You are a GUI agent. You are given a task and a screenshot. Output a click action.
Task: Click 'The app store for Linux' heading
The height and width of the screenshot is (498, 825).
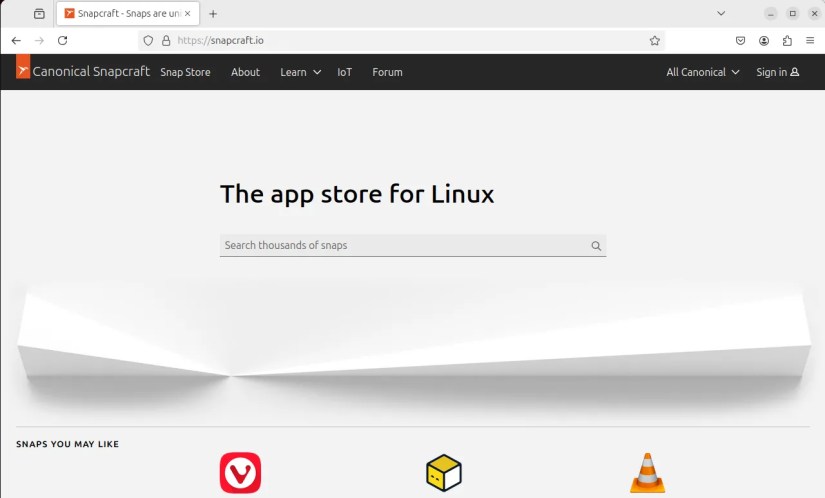point(357,194)
